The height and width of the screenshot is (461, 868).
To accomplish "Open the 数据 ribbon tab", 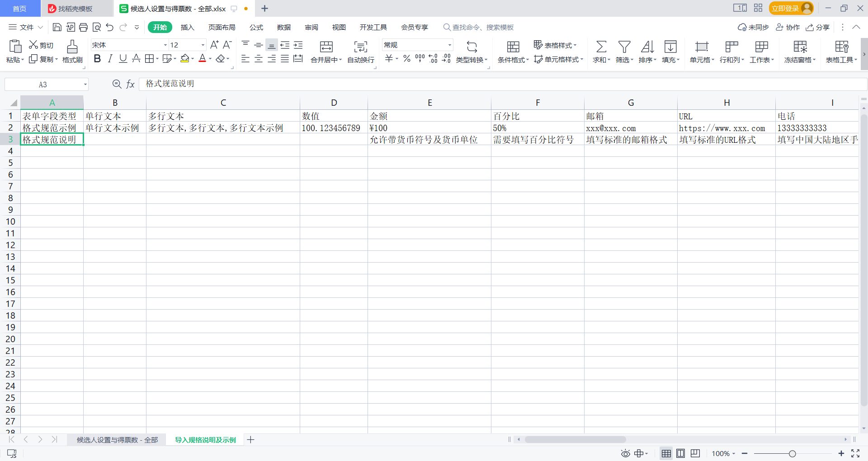I will (284, 28).
